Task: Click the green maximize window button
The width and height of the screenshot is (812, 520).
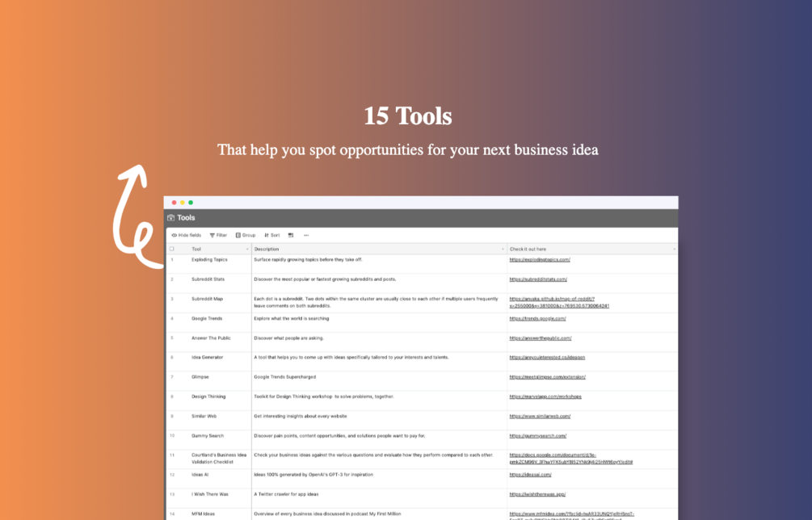Action: tap(191, 203)
